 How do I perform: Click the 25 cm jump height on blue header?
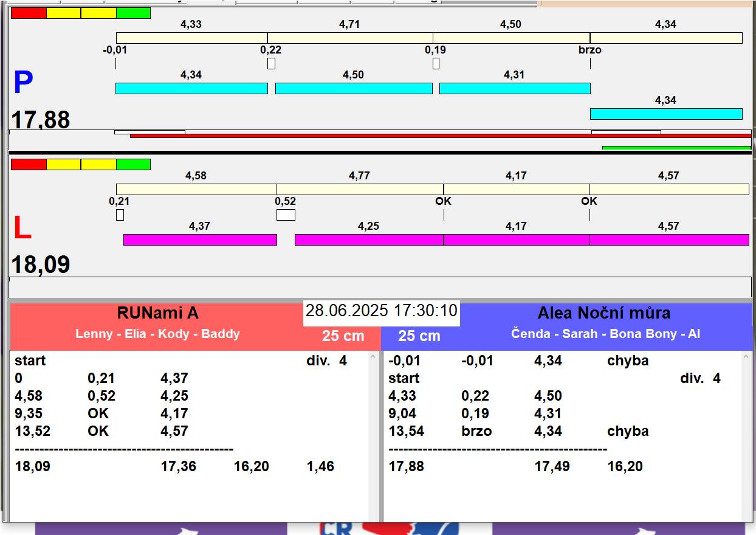(x=419, y=336)
